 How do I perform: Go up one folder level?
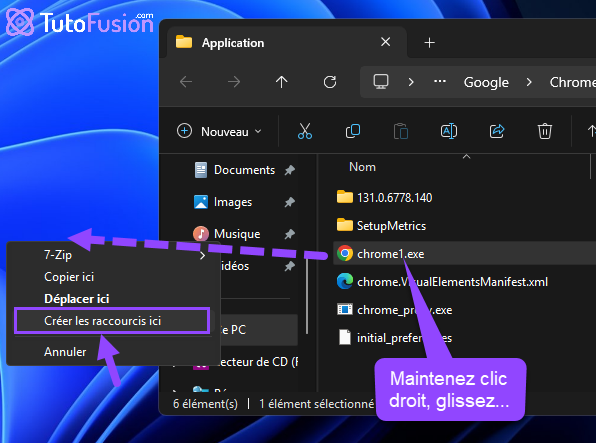point(282,82)
